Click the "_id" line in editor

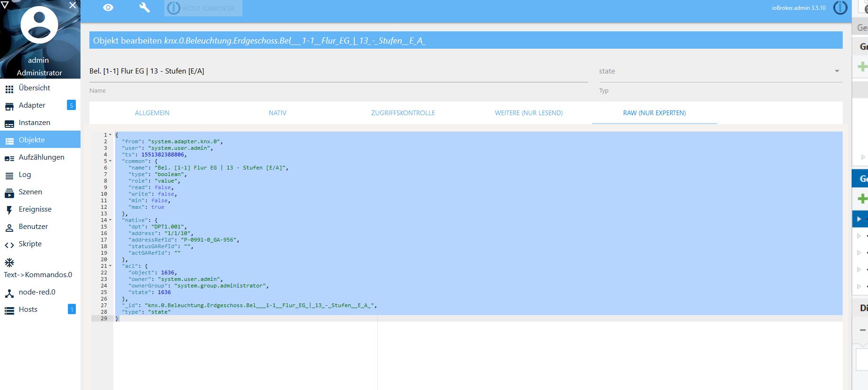(x=250, y=305)
